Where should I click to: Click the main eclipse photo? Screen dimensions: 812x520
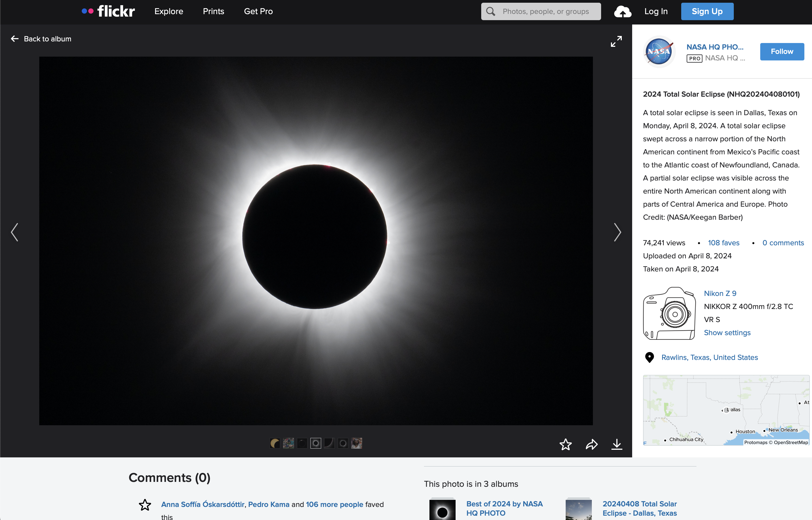(x=316, y=241)
